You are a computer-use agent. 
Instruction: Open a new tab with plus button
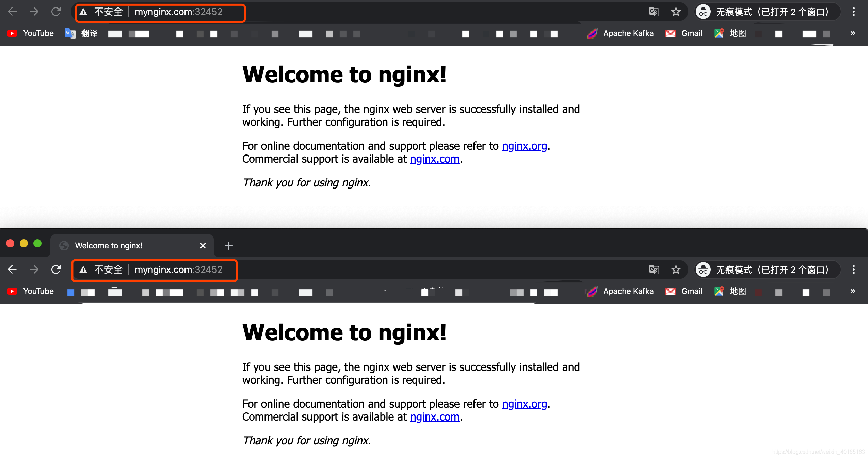click(x=229, y=246)
